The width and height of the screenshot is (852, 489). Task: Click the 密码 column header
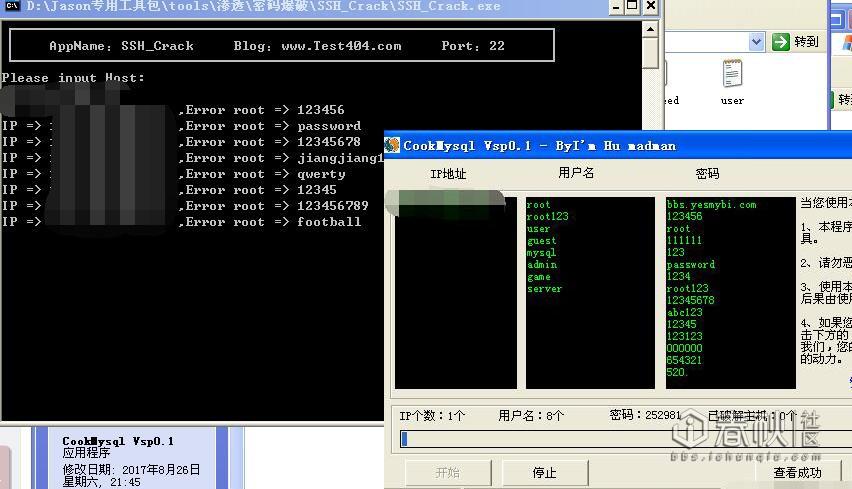707,173
